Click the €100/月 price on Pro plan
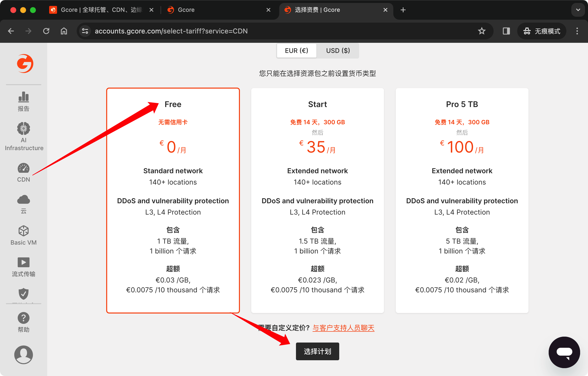This screenshot has width=588, height=376. (x=462, y=147)
